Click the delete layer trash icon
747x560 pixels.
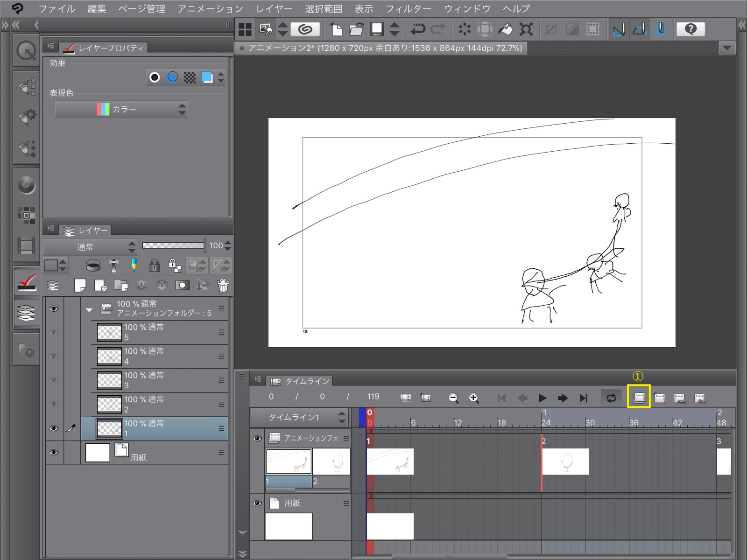click(223, 285)
